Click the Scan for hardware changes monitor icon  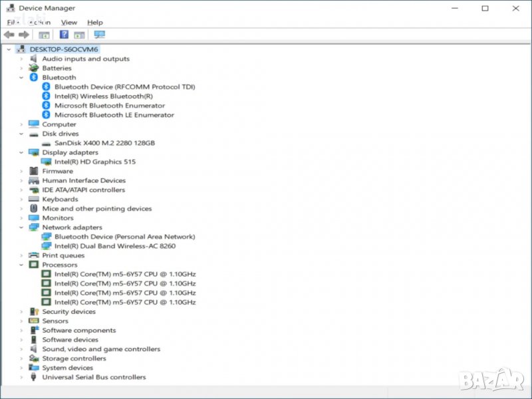[100, 35]
